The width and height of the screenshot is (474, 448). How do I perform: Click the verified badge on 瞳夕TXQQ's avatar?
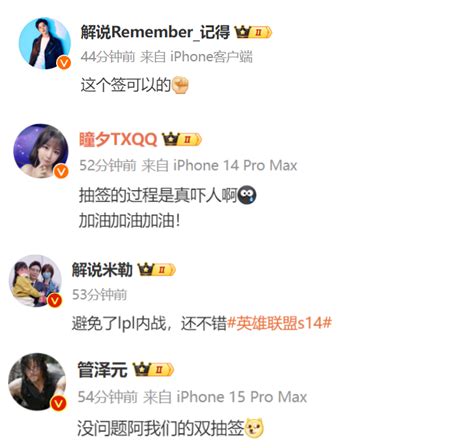(61, 171)
